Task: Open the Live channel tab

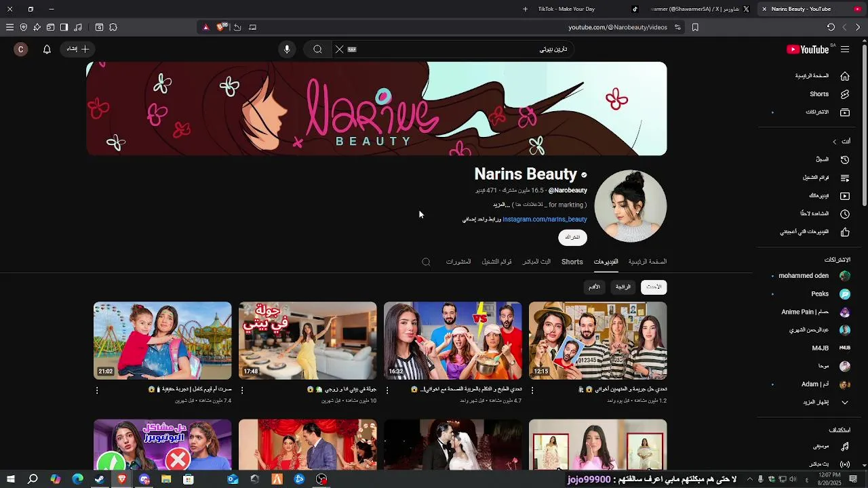Action: tap(536, 262)
